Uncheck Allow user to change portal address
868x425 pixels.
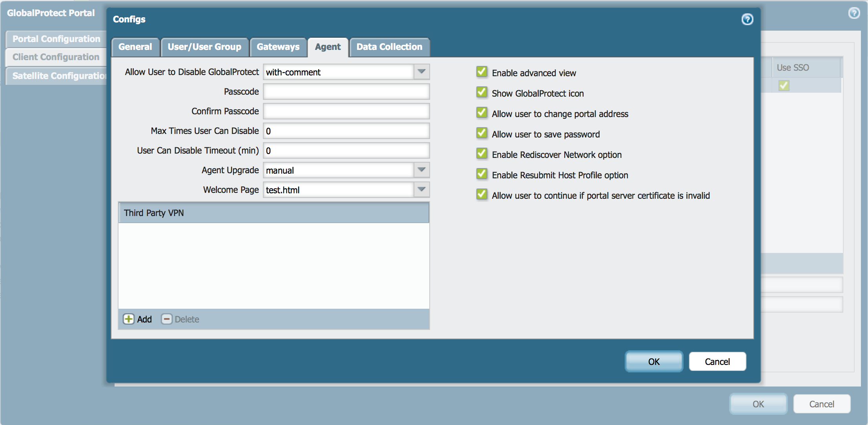[x=482, y=113]
